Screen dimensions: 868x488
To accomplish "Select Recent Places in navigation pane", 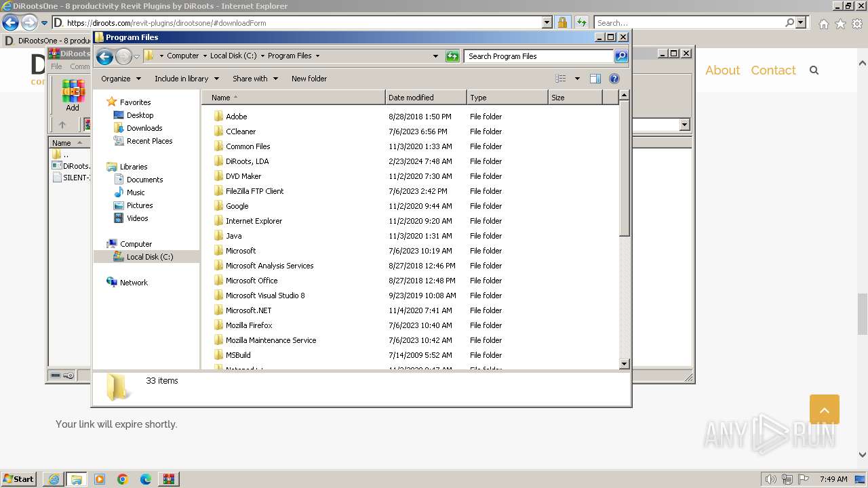I will tap(149, 141).
